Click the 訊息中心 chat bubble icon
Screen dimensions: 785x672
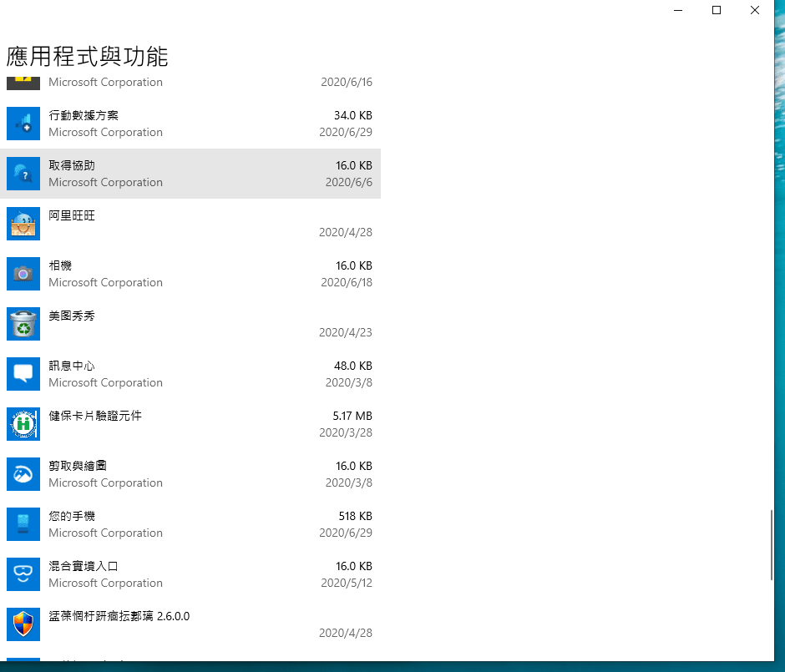coord(23,374)
